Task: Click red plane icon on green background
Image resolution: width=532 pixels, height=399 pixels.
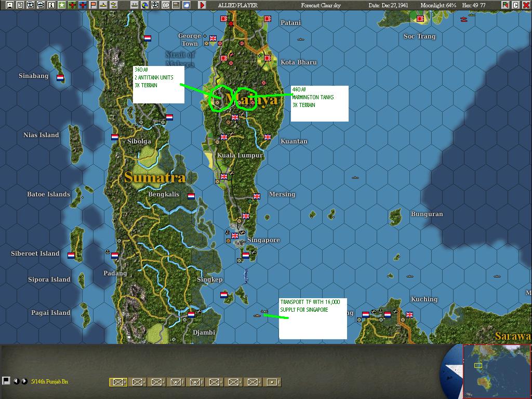Action: click(x=72, y=5)
